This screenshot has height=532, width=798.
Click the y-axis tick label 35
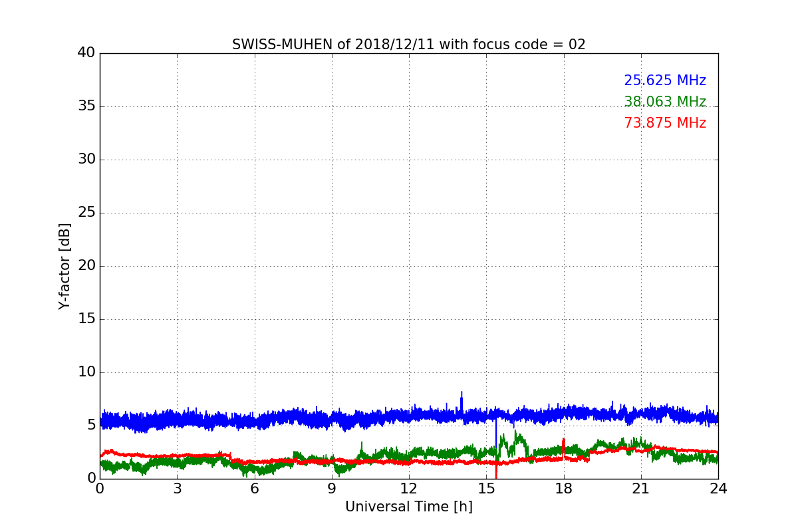[x=86, y=106]
